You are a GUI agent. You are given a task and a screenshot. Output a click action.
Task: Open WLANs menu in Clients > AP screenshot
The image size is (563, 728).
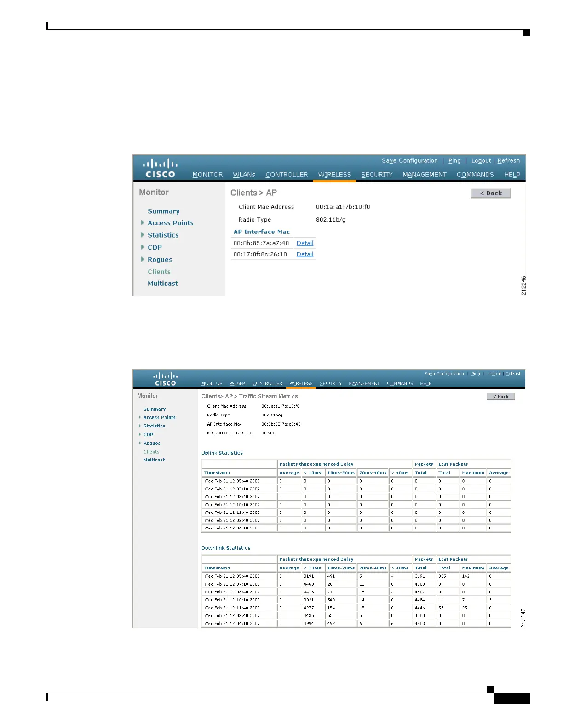pyautogui.click(x=244, y=175)
